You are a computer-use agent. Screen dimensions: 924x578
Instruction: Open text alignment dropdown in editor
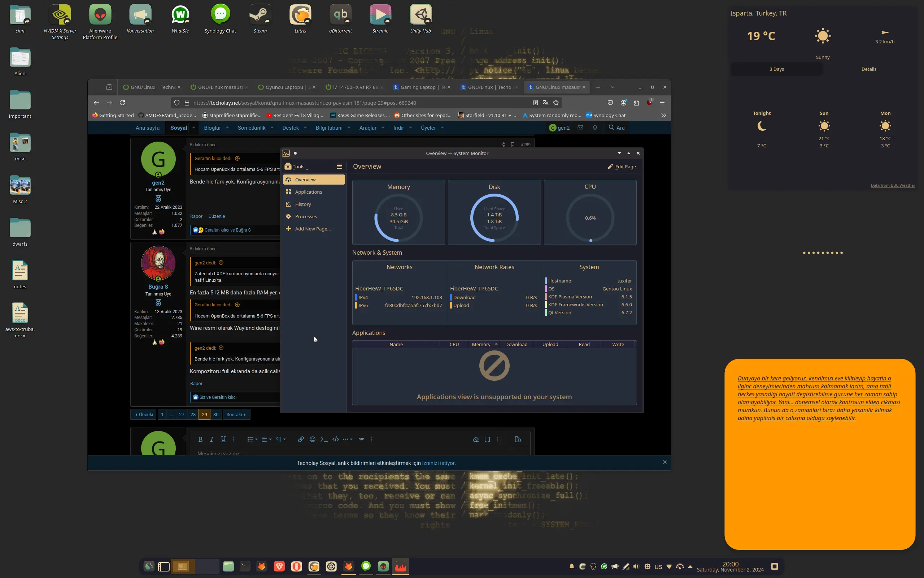coord(266,439)
